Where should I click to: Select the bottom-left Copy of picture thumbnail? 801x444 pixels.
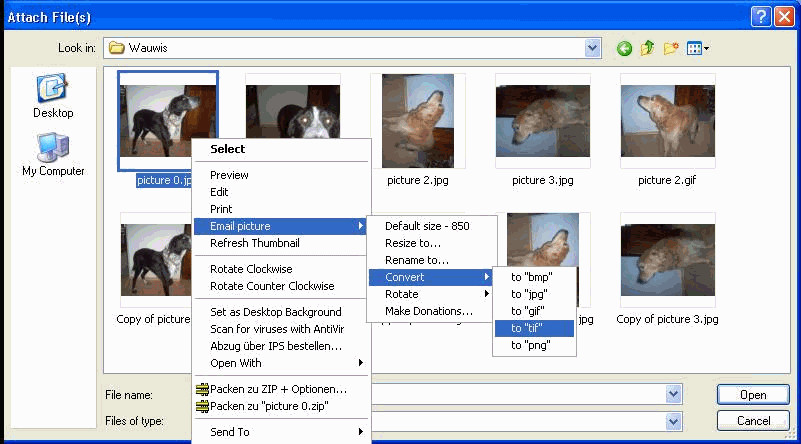pyautogui.click(x=156, y=260)
